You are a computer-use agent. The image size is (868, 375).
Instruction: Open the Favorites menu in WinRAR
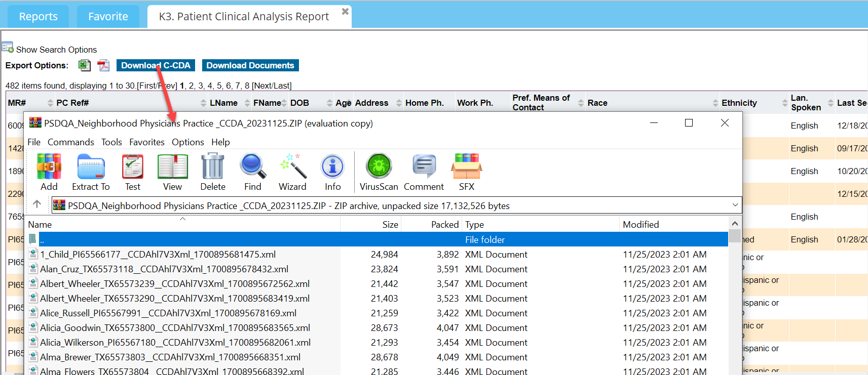coord(147,142)
